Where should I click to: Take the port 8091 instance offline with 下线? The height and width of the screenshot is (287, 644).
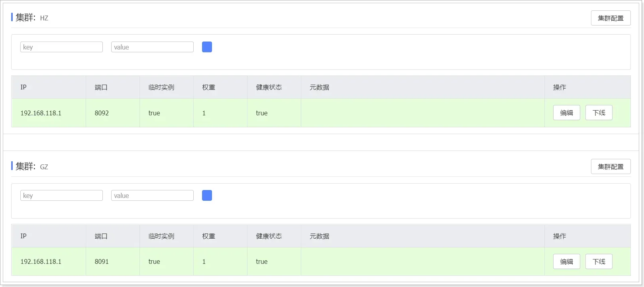click(x=599, y=261)
